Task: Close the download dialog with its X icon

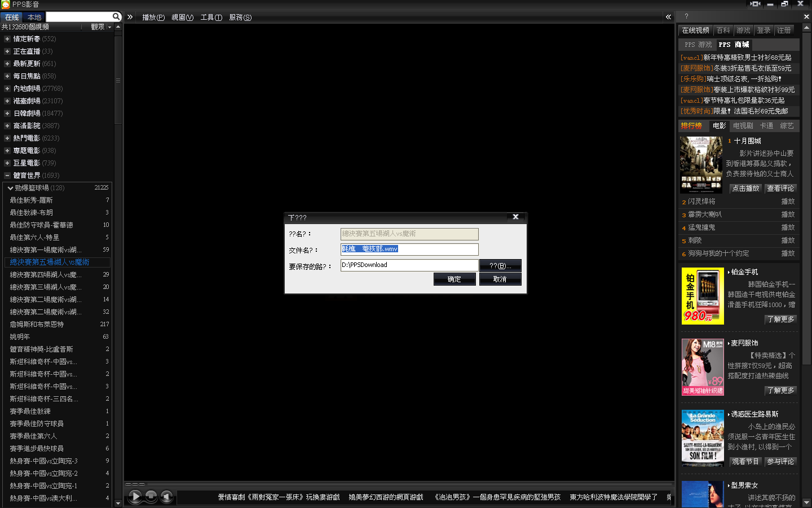Action: (x=515, y=217)
